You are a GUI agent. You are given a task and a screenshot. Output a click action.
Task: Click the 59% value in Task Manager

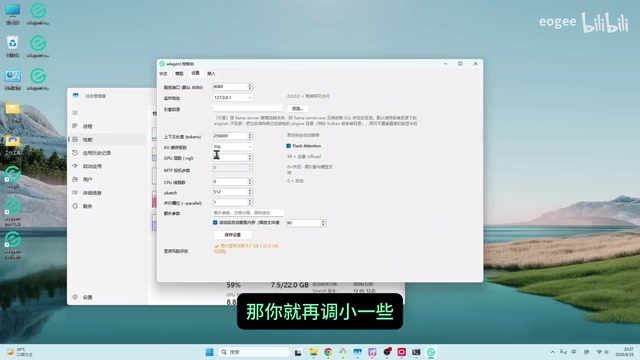[x=233, y=285]
